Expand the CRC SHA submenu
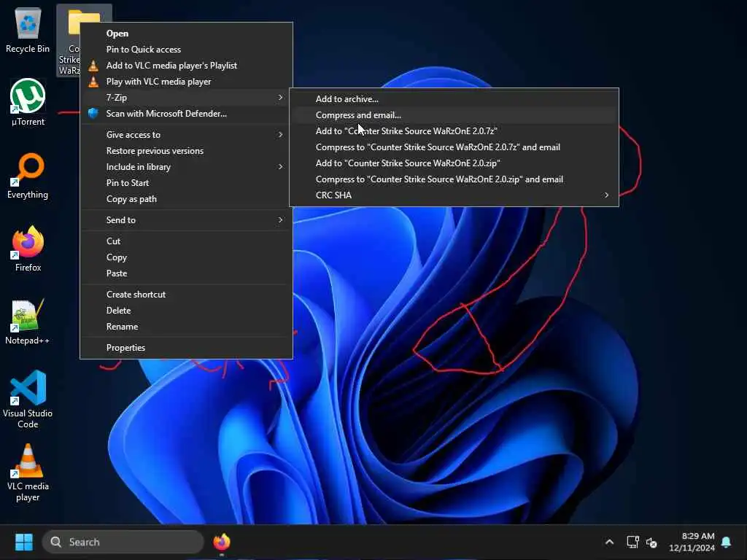Image resolution: width=747 pixels, height=560 pixels. 454,195
